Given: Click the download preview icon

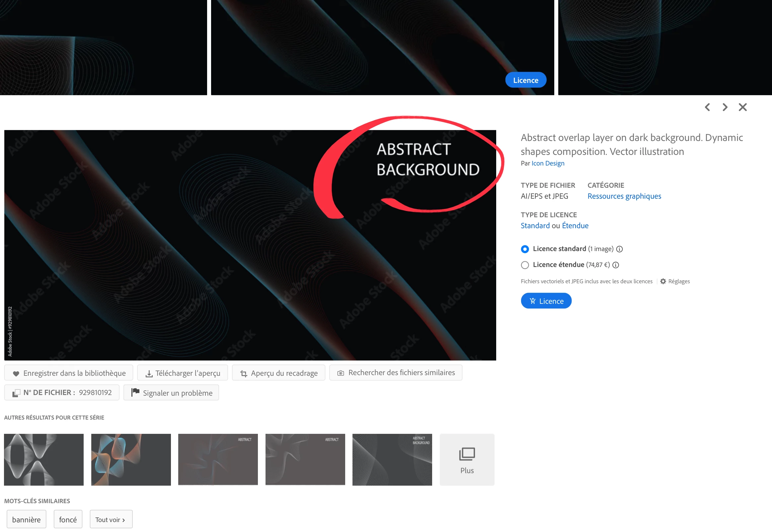Looking at the screenshot, I should [x=149, y=374].
